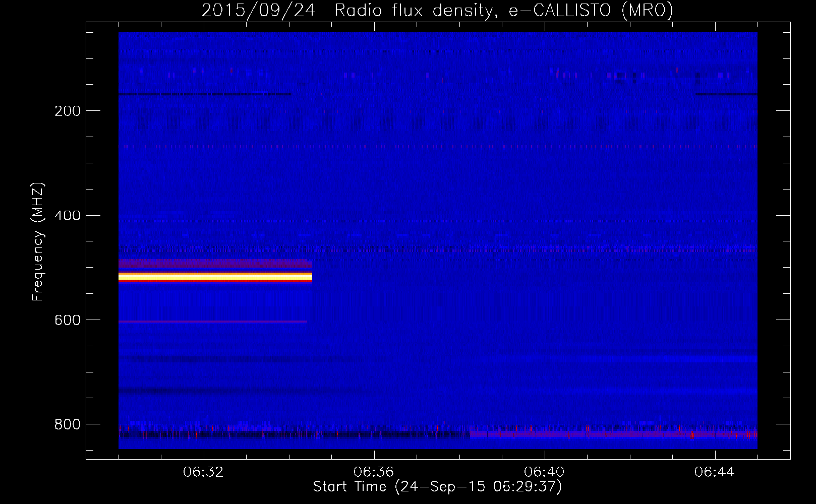Click the 800 frequency tick label
Screen dimensions: 816x504
(68, 424)
